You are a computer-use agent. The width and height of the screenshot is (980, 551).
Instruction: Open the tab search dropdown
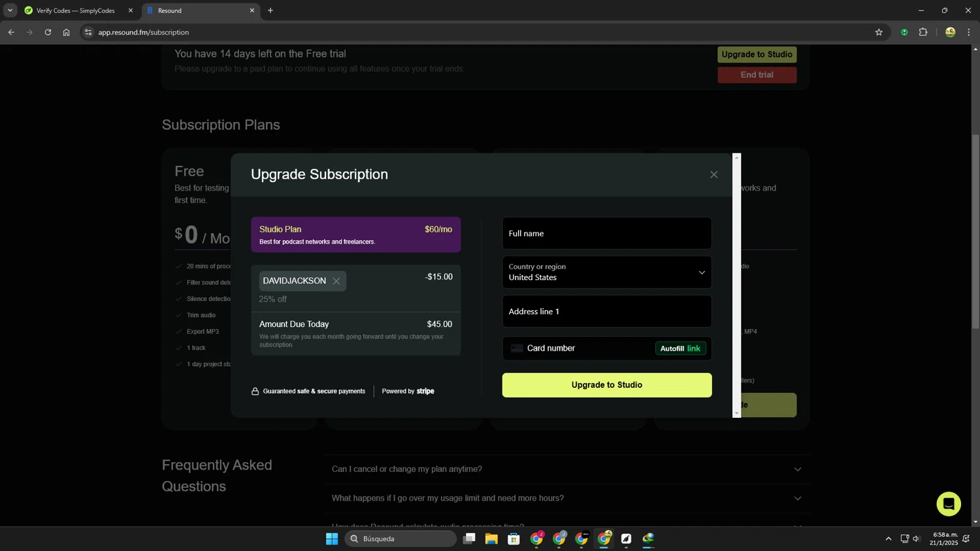coord(10,10)
